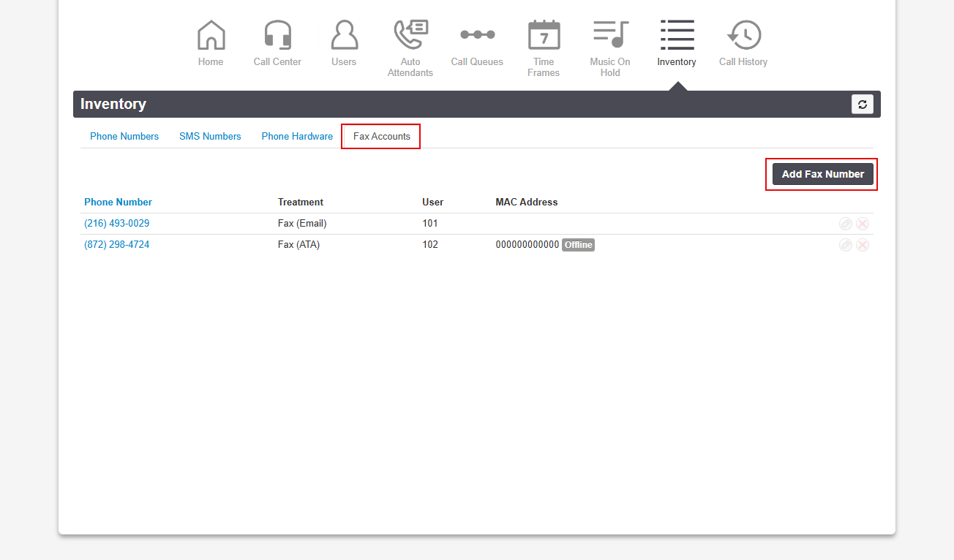Image resolution: width=954 pixels, height=560 pixels.
Task: Switch to the Phone Numbers tab
Action: click(124, 137)
